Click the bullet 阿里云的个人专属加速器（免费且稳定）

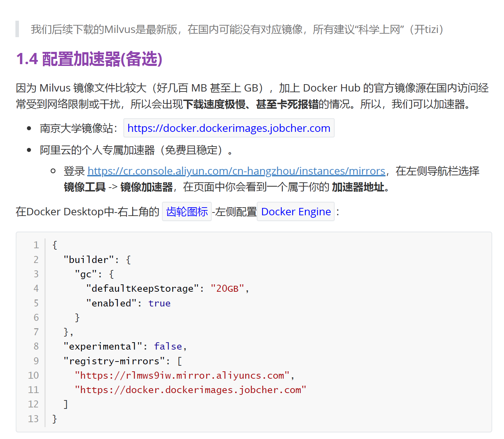[x=136, y=150]
